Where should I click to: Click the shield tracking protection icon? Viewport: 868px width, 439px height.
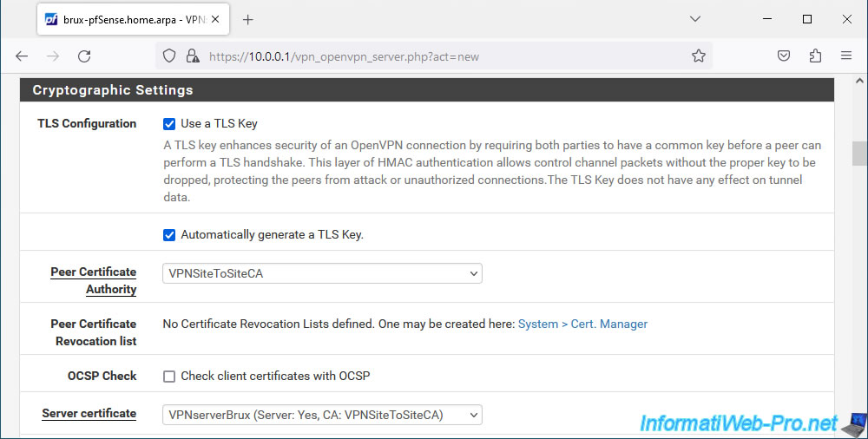tap(169, 56)
